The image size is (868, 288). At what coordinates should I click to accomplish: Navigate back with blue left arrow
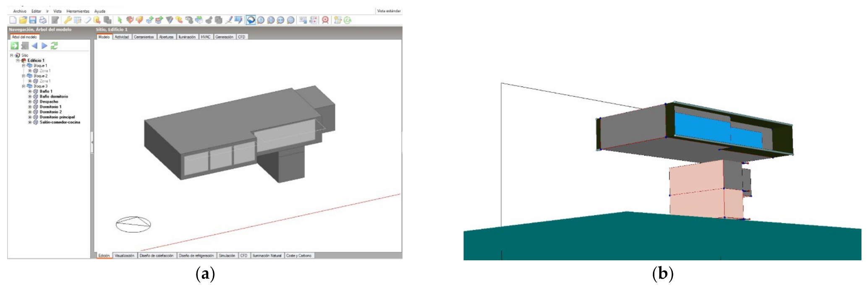point(34,46)
